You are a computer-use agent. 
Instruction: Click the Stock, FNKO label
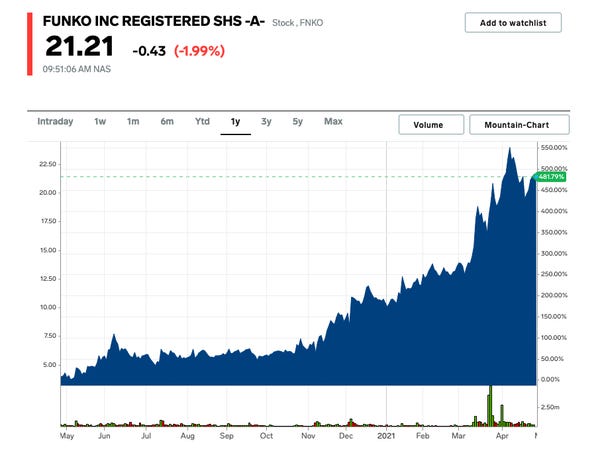297,23
